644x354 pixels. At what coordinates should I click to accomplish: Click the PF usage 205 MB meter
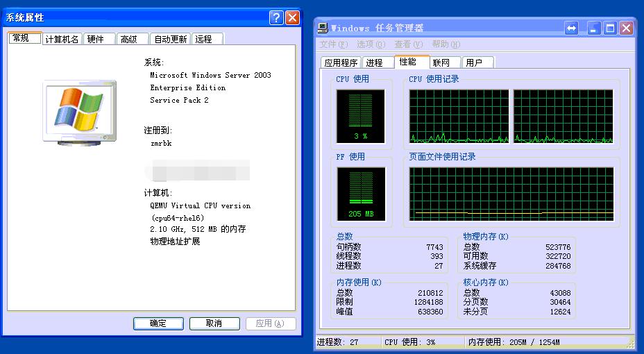coord(361,194)
